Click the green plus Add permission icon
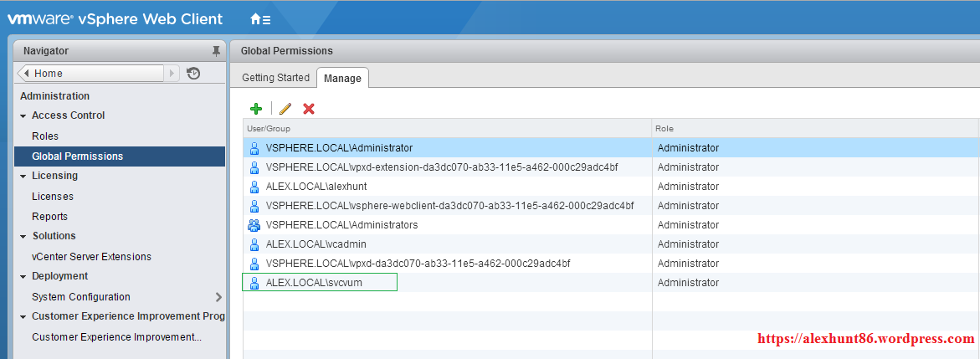Screen dimensions: 980x359 click(x=256, y=109)
